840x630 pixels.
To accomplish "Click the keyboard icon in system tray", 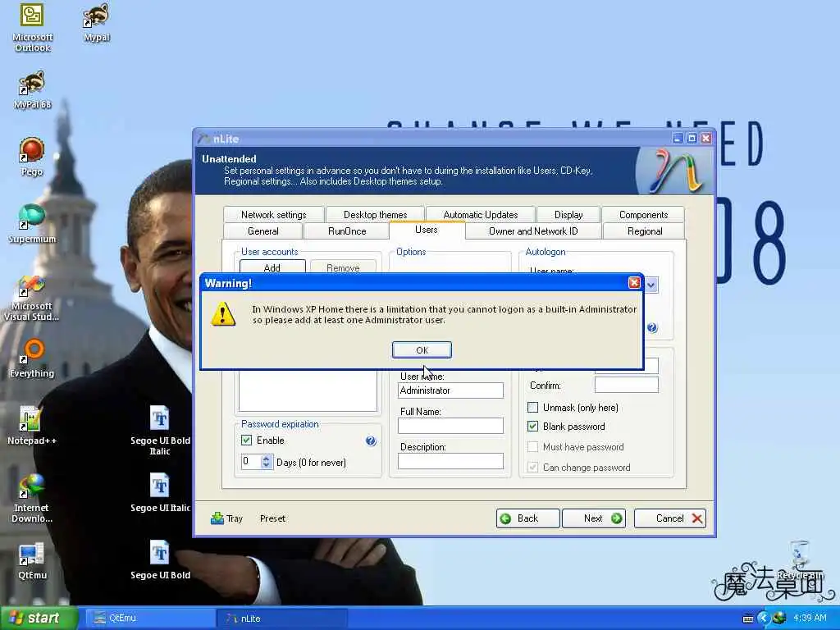I will point(748,619).
